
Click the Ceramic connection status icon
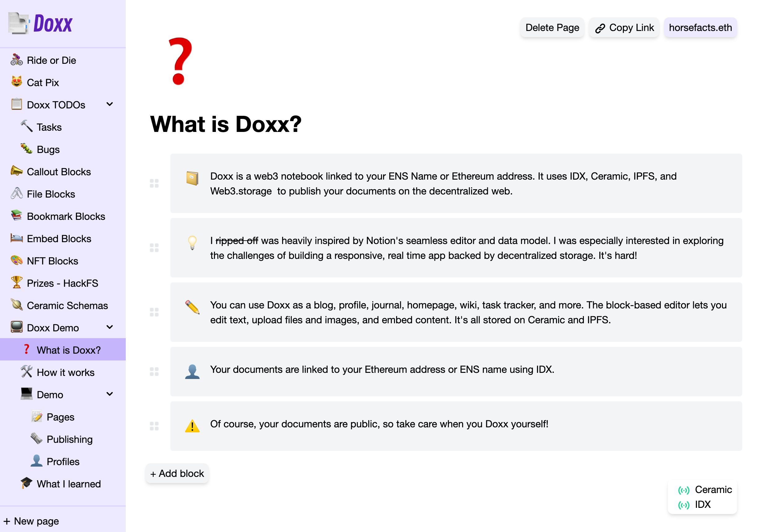[x=684, y=490]
